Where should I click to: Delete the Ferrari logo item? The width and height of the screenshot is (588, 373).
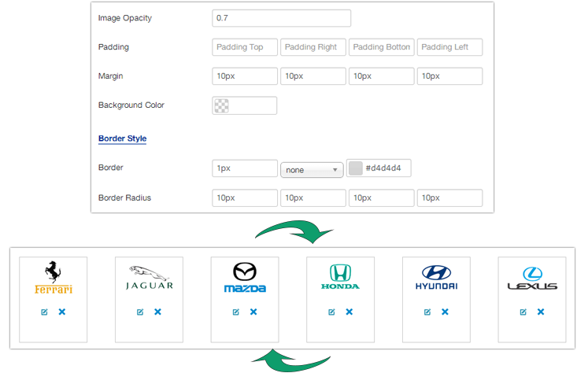tap(62, 312)
